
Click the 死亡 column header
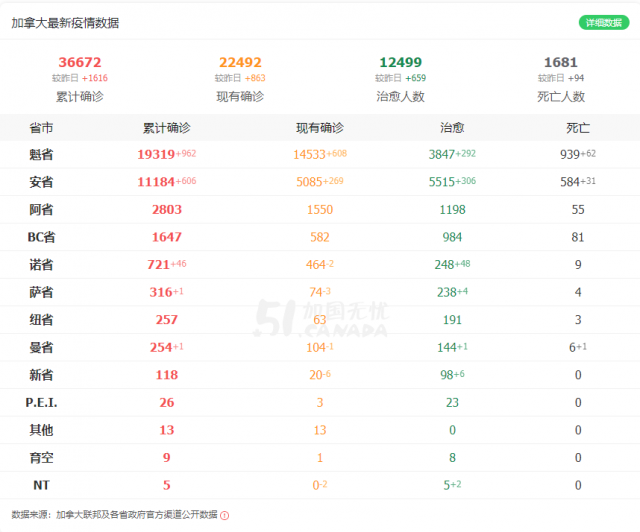(578, 128)
